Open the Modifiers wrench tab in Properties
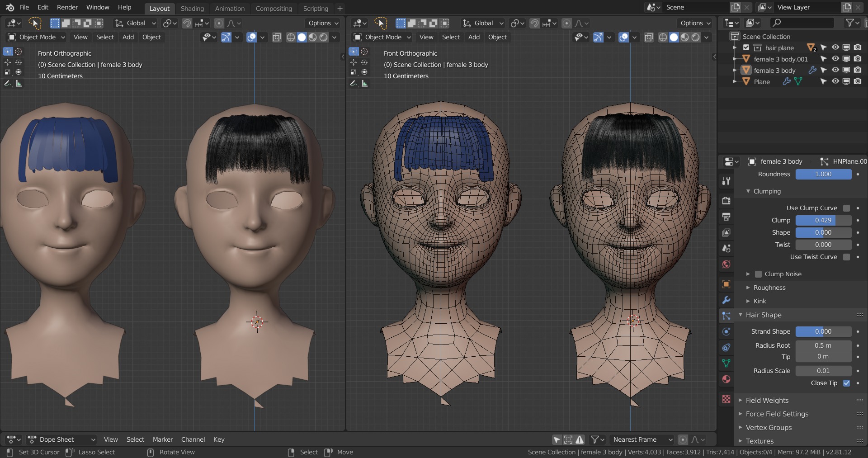The width and height of the screenshot is (868, 458). tap(726, 300)
